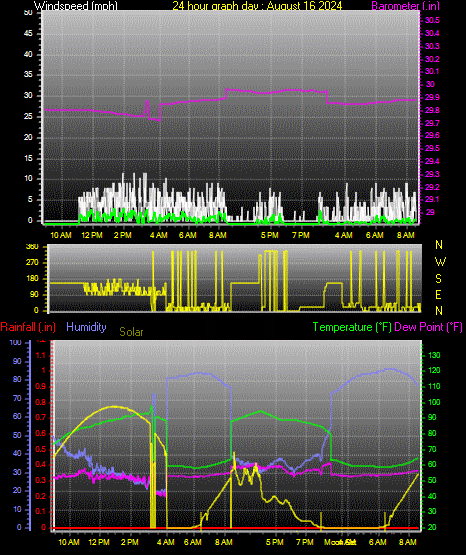Image resolution: width=466 pixels, height=555 pixels.
Task: Click the 4 AM marker on bottom chart
Action: pos(166,542)
